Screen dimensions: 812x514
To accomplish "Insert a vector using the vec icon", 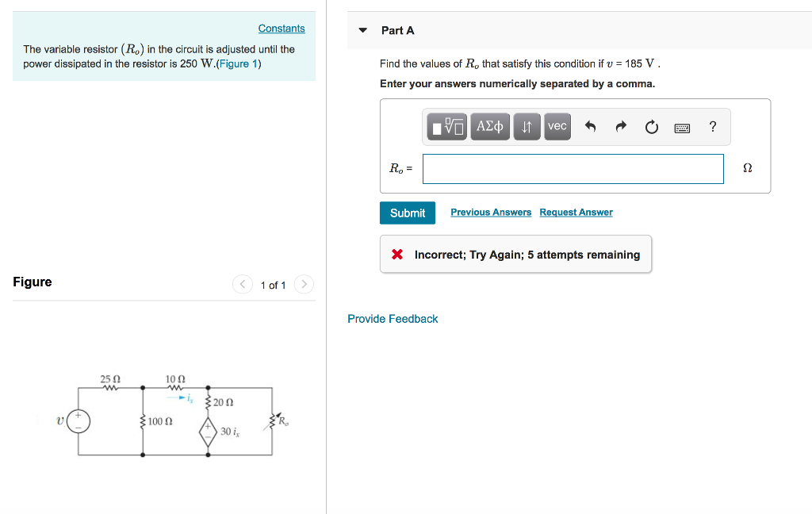I will pyautogui.click(x=557, y=126).
